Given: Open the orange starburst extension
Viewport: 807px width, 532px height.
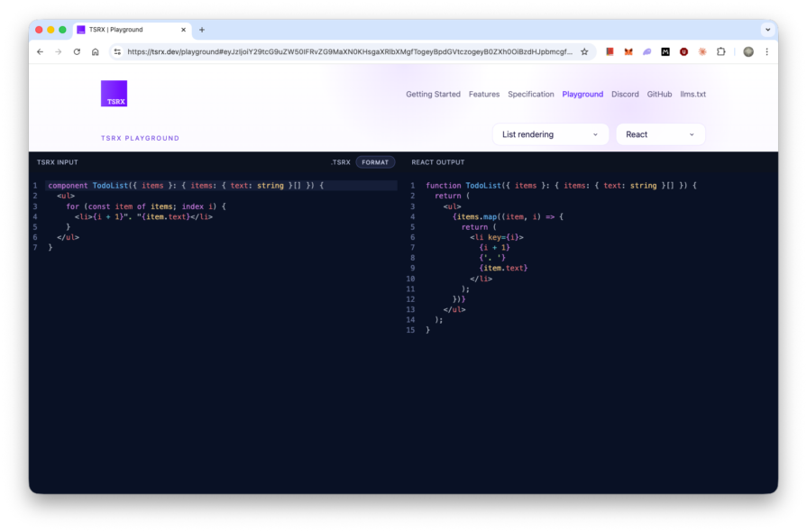Looking at the screenshot, I should pos(702,51).
